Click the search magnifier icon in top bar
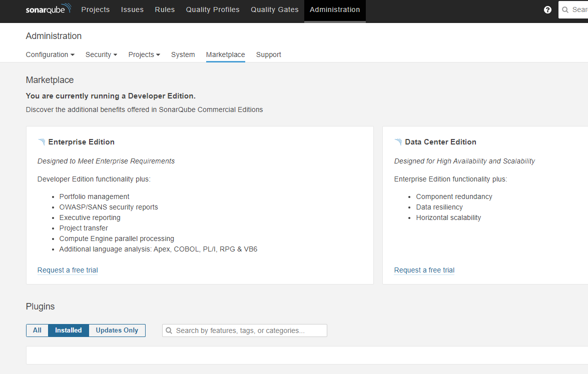The width and height of the screenshot is (588, 374). (565, 9)
